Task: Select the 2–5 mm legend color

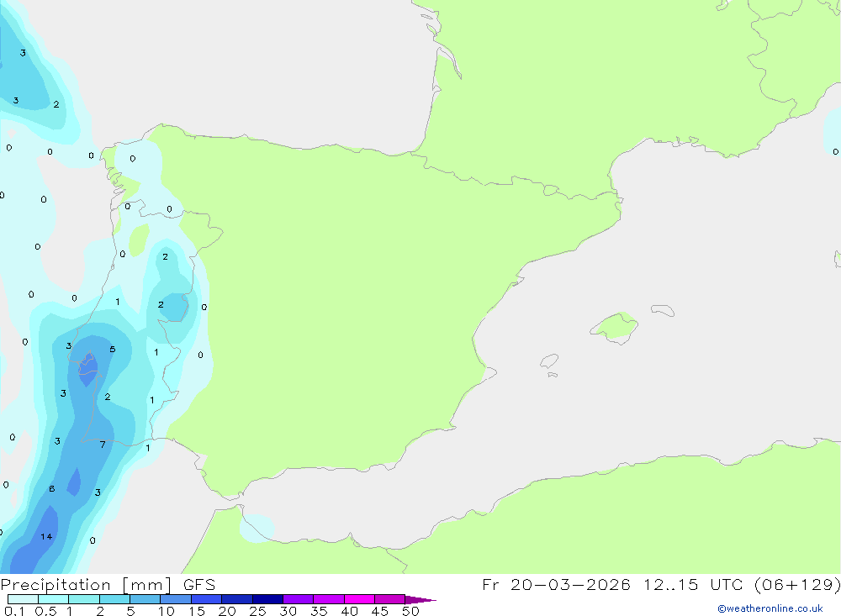Action: pos(114,599)
